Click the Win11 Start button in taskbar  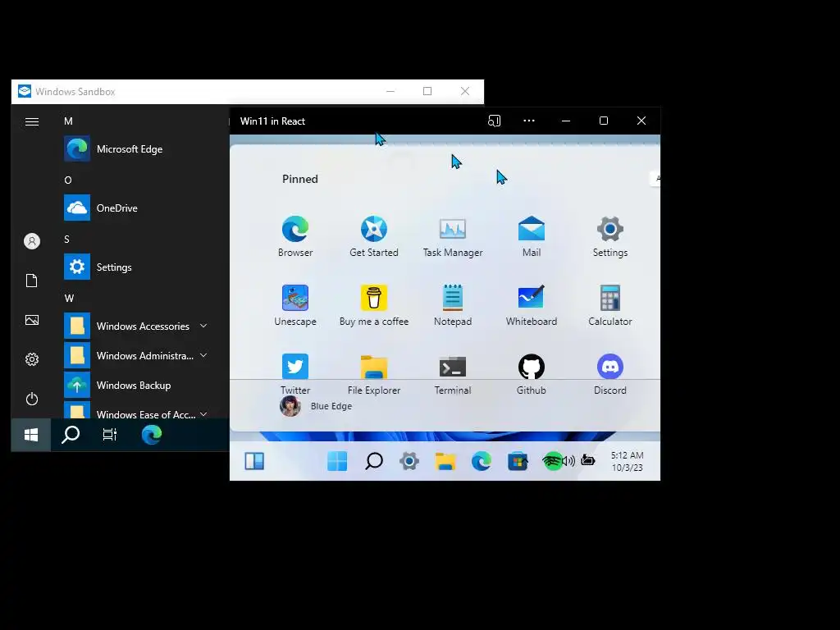coord(337,461)
